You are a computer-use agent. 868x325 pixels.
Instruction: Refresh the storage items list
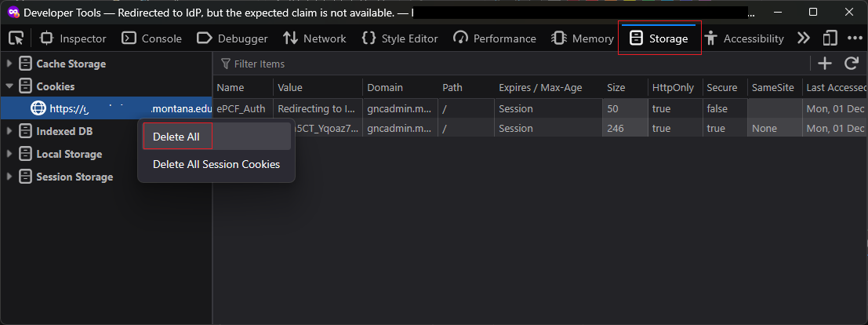(852, 64)
